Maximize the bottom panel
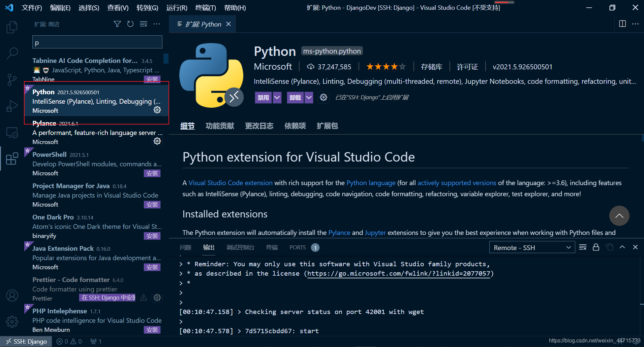The height and width of the screenshot is (347, 644). [622, 247]
